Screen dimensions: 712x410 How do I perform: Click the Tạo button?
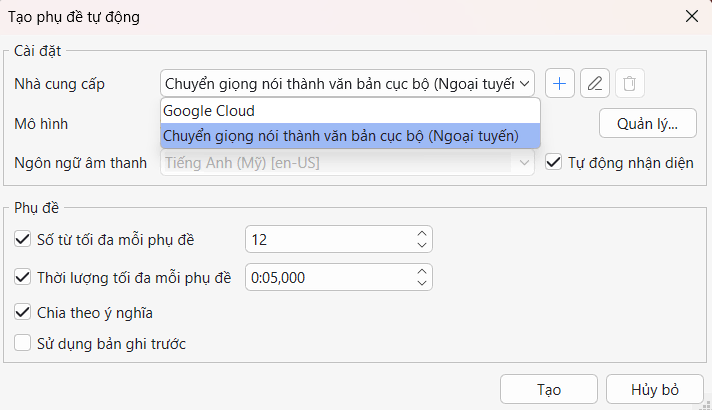(x=549, y=389)
